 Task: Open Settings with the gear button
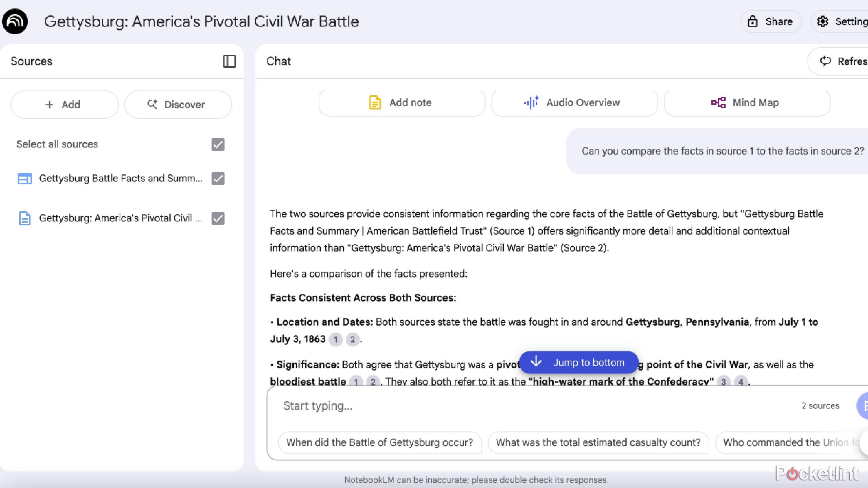coord(840,21)
